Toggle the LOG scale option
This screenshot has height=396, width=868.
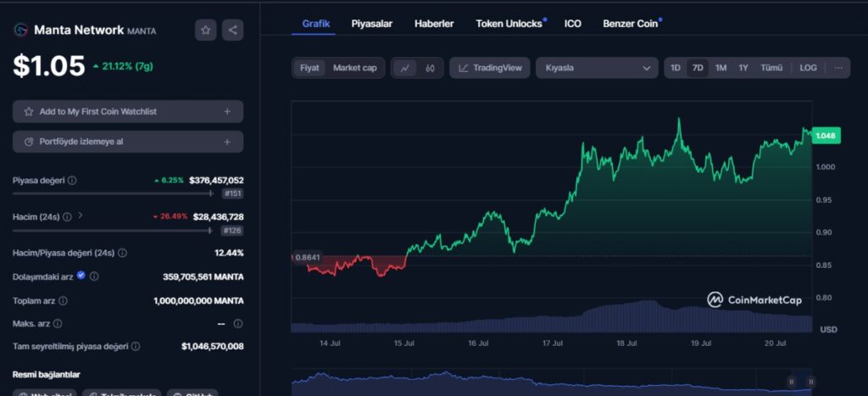click(x=808, y=68)
